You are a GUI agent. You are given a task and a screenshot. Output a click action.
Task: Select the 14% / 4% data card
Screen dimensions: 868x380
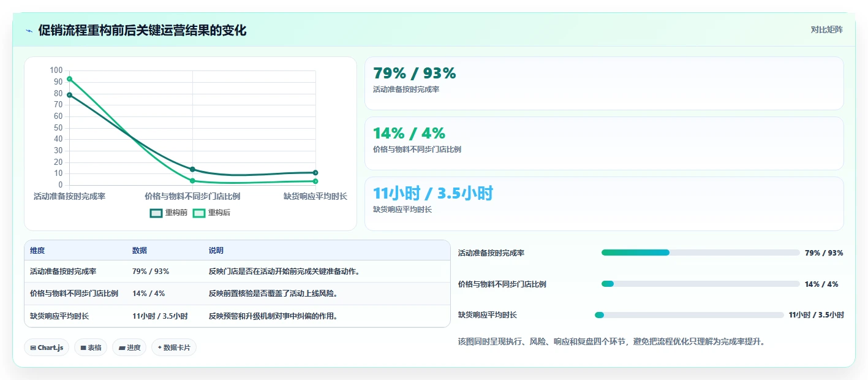[604, 143]
